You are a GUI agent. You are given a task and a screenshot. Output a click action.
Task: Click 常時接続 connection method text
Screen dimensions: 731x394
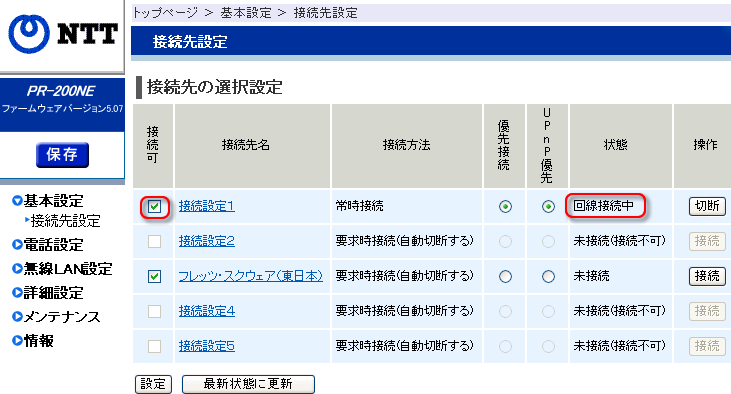click(359, 206)
